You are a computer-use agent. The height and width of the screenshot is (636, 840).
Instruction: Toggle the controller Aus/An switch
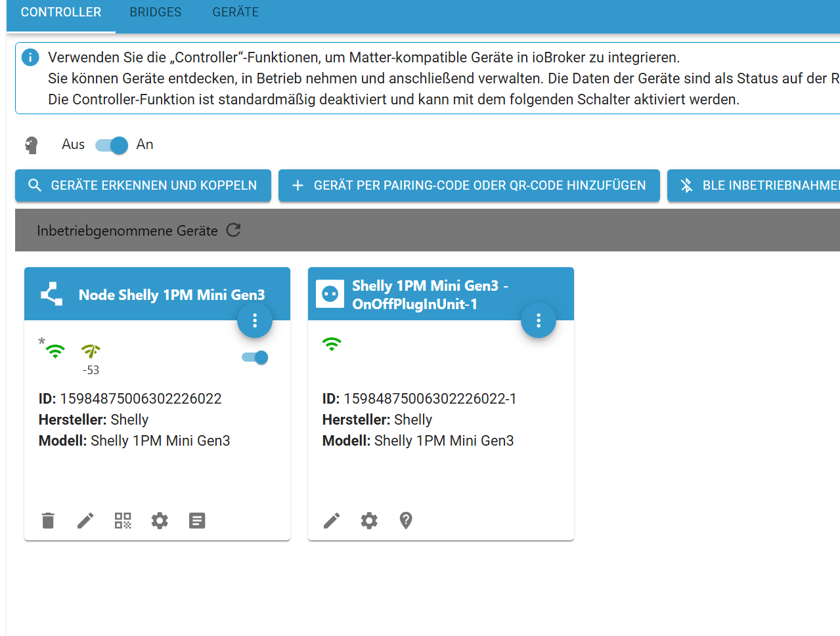112,145
